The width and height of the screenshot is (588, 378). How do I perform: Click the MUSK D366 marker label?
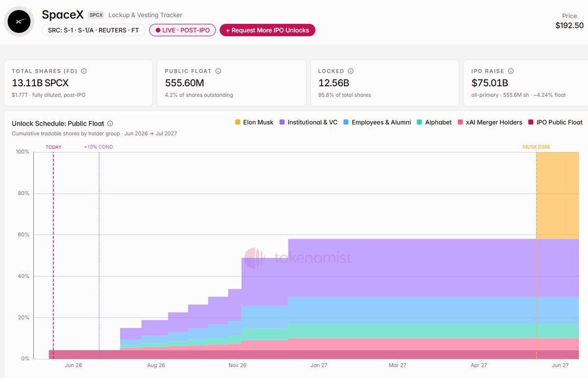(x=537, y=147)
